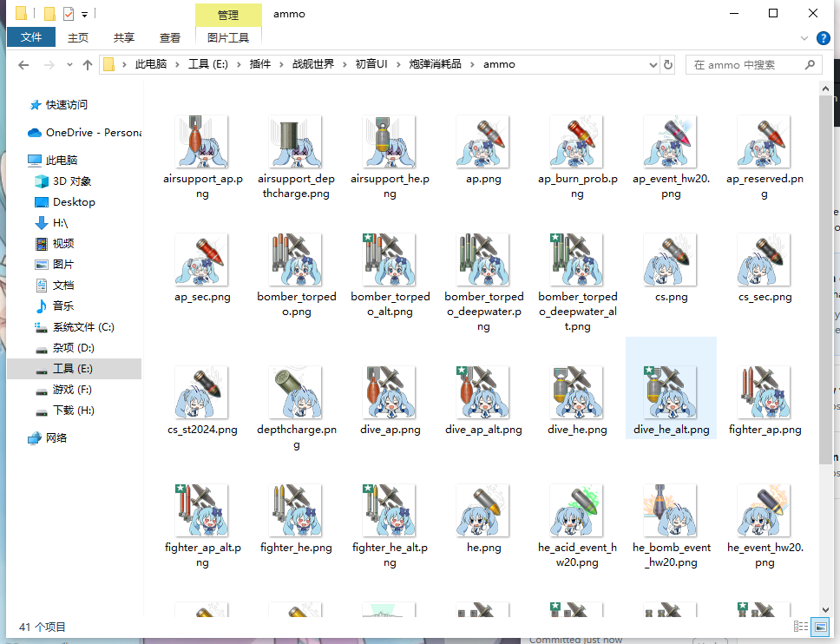Screen dimensions: 840x644
Task: Select the dive_he.png file icon
Action: click(x=577, y=392)
